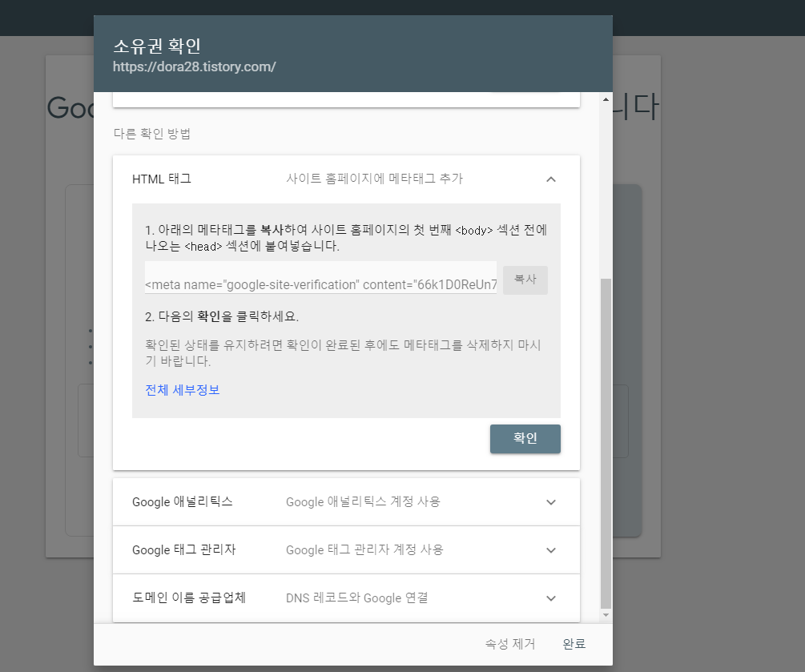Select the Google 태그 관리자 row label
805x672 pixels.
[x=183, y=549]
